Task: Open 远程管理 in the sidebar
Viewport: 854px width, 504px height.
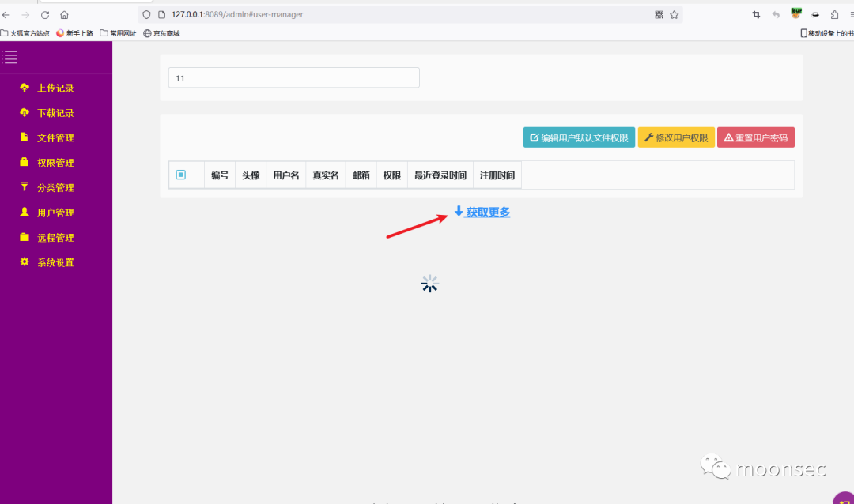Action: click(55, 238)
